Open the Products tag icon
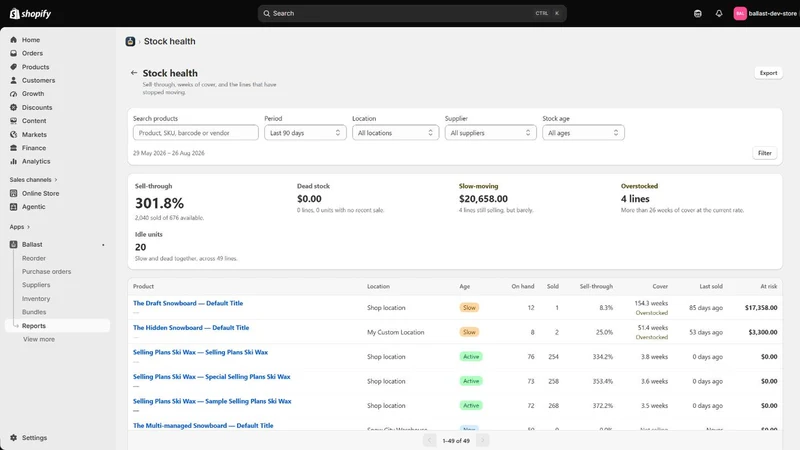Viewport: 800px width, 450px height. [x=13, y=67]
